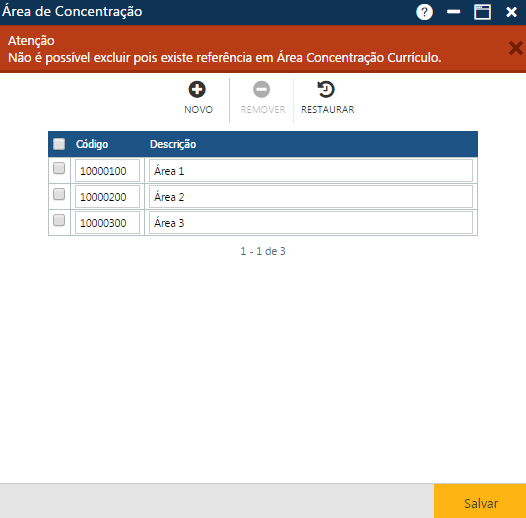526x518 pixels.
Task: Edit the Área 1 description field
Action: [311, 171]
